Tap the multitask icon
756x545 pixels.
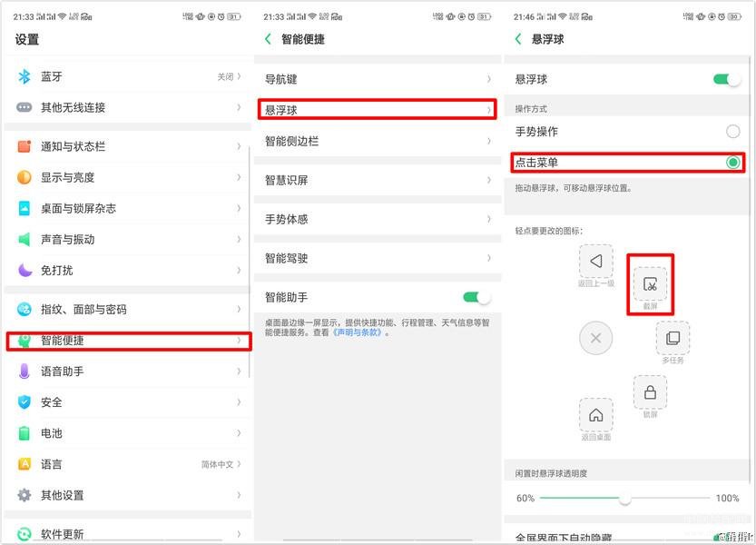[x=673, y=338]
